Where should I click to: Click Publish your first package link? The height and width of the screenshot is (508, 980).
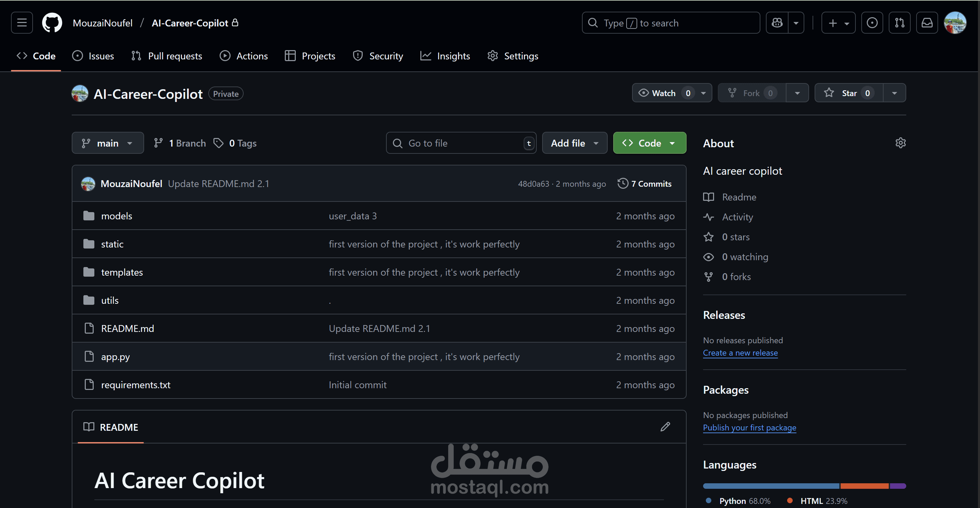pos(749,427)
